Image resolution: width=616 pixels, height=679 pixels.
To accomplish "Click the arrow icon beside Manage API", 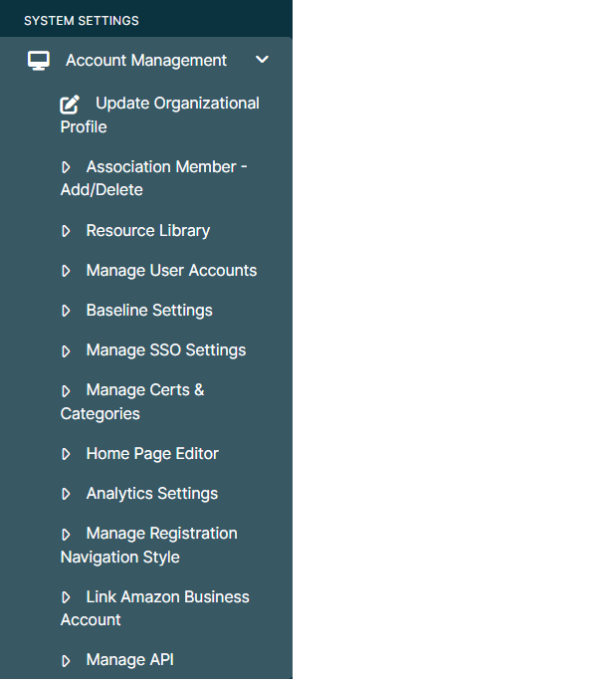I will point(66,661).
